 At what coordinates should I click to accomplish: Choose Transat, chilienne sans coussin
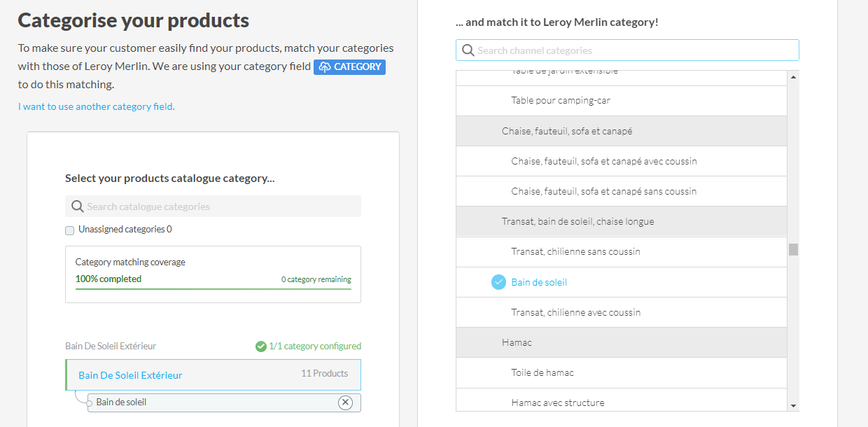pos(575,252)
